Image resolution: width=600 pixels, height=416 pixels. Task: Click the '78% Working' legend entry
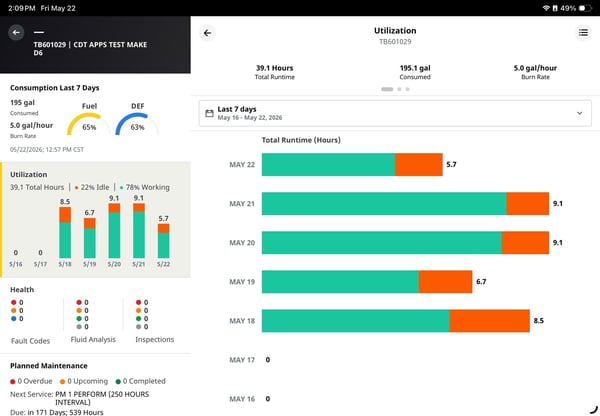[x=145, y=187]
